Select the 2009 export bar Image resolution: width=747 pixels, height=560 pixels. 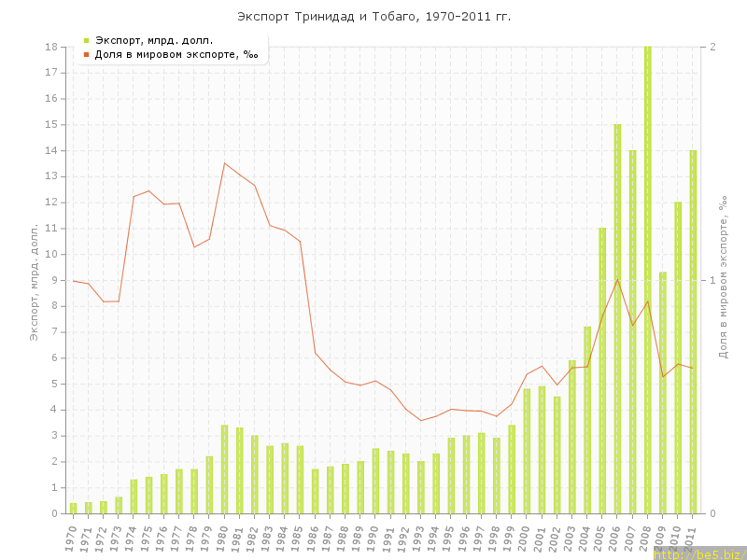click(663, 392)
